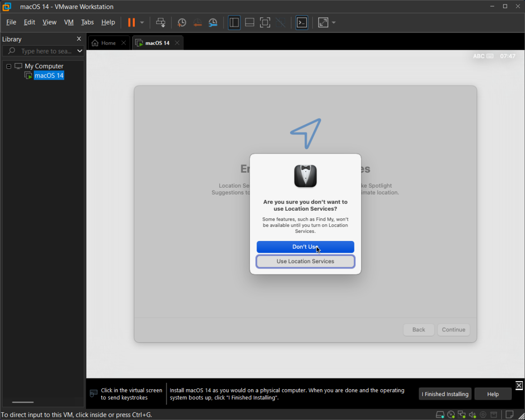This screenshot has width=525, height=420.
Task: Click the window resize grip in status bar
Action: point(521,415)
